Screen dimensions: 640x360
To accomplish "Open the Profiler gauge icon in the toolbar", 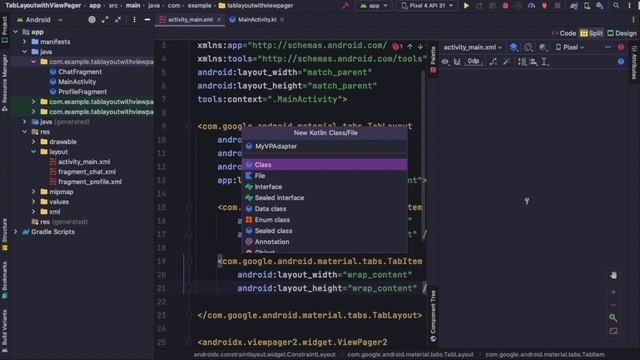I will click(531, 6).
